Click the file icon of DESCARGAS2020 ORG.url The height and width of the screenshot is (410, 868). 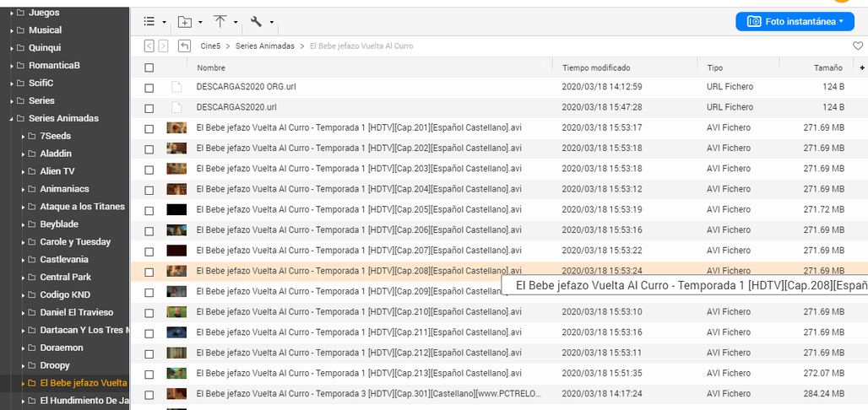pyautogui.click(x=176, y=88)
